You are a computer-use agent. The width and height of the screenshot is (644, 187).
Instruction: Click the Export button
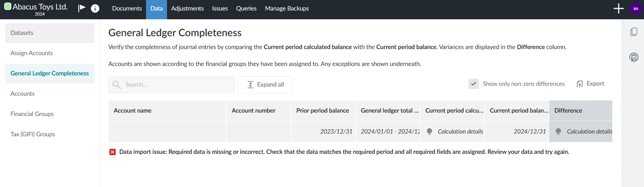[x=590, y=84]
